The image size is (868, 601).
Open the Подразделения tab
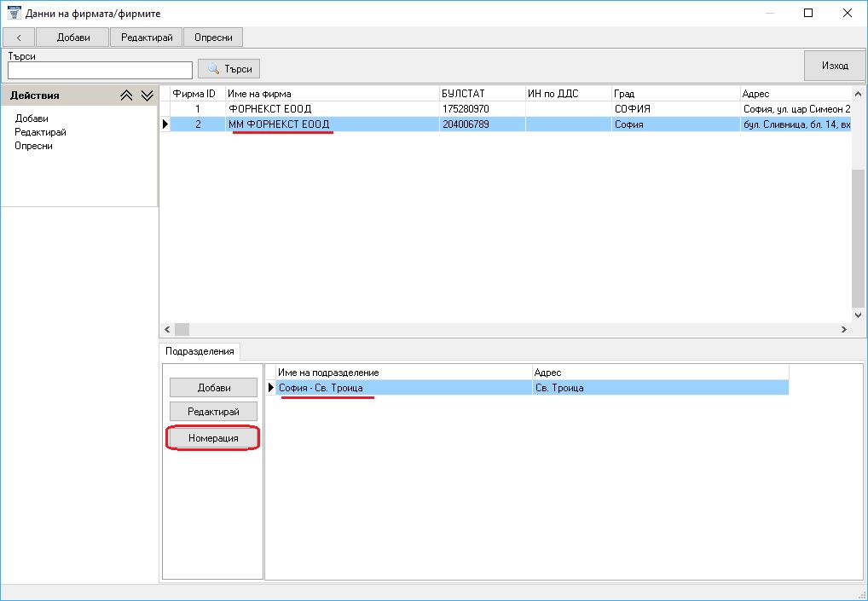200,351
